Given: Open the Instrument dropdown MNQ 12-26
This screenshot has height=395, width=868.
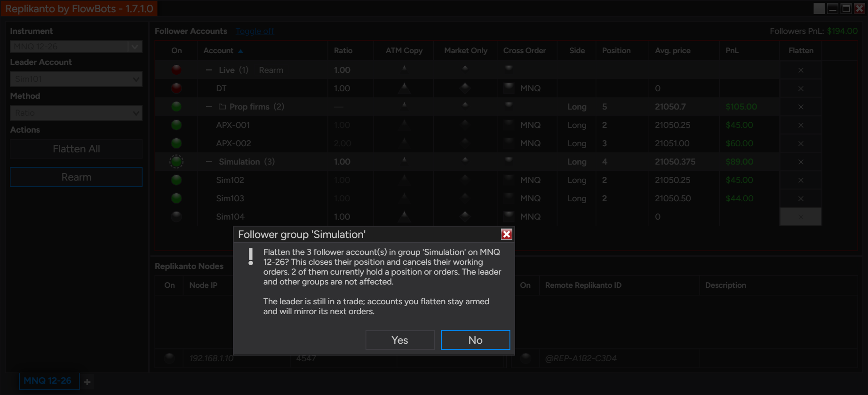Looking at the screenshot, I should tap(76, 47).
